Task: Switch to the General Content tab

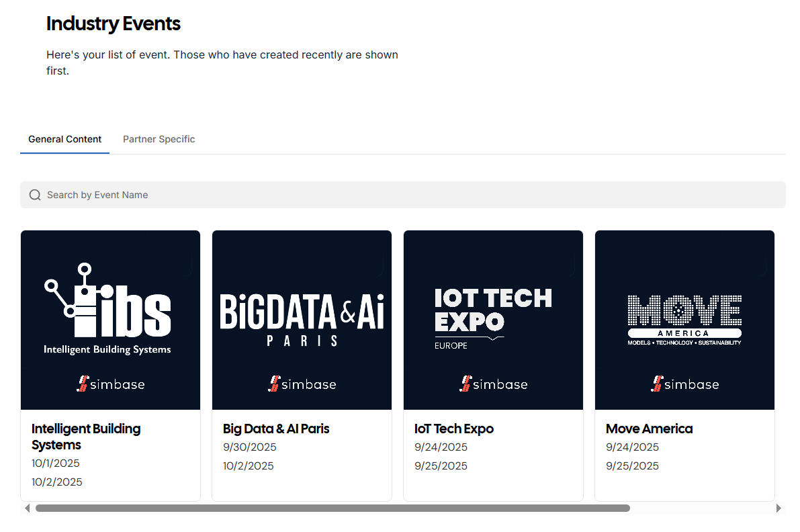Action: pos(64,139)
